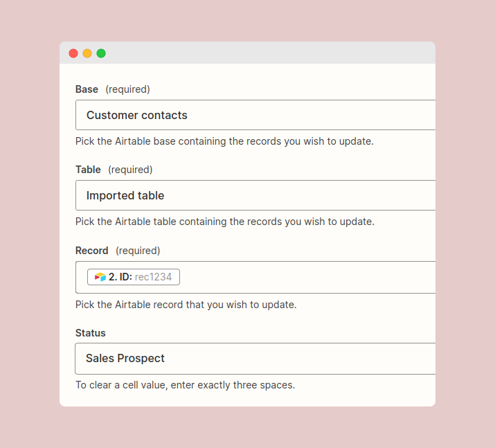
Task: Select the '2. ID: rec1234' record pill
Action: point(134,277)
